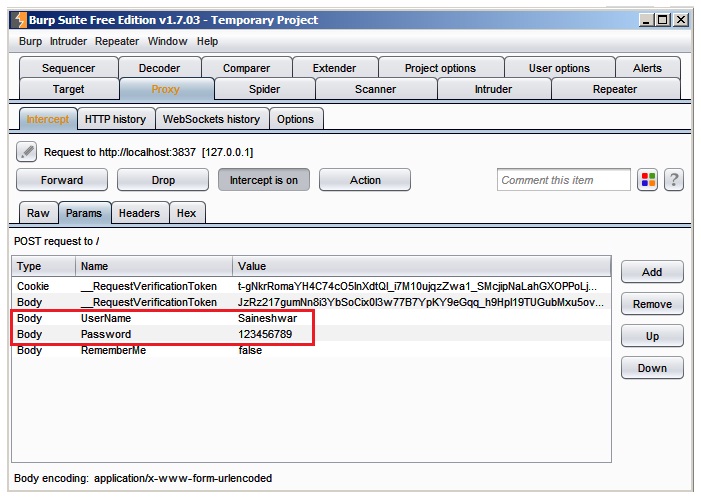Open the Burp menu
This screenshot has height=499, width=701.
pyautogui.click(x=30, y=41)
